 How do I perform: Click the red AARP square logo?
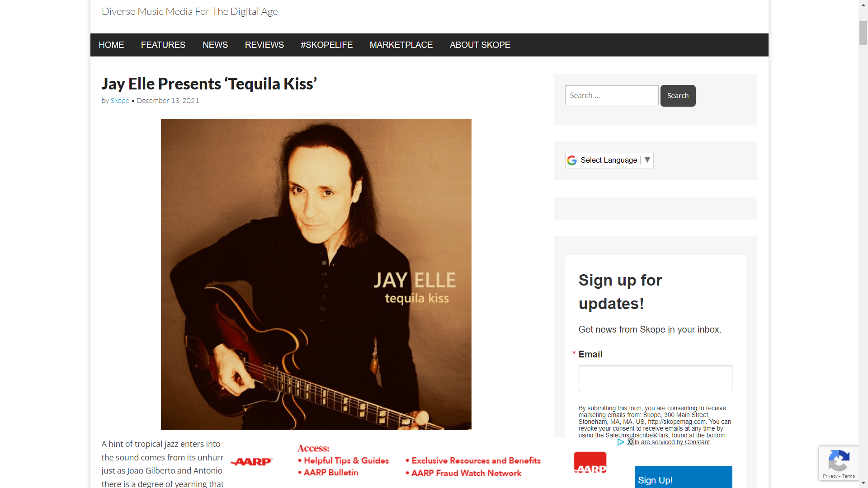point(590,463)
